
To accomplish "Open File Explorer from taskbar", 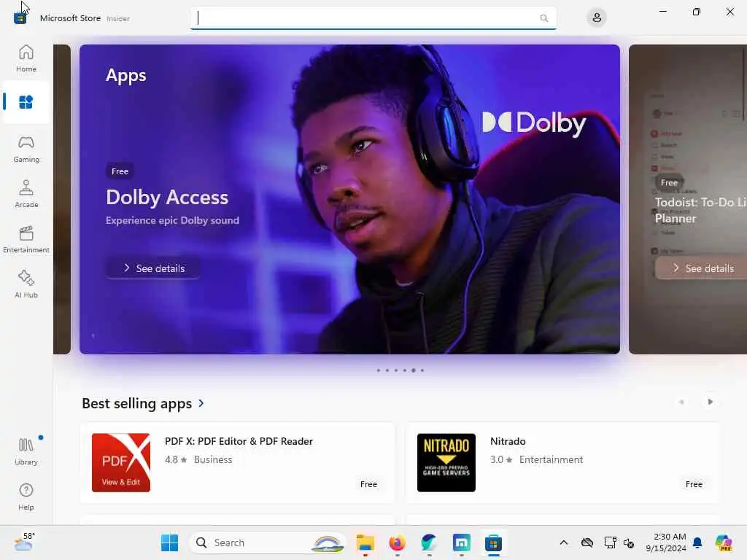I will [x=365, y=542].
